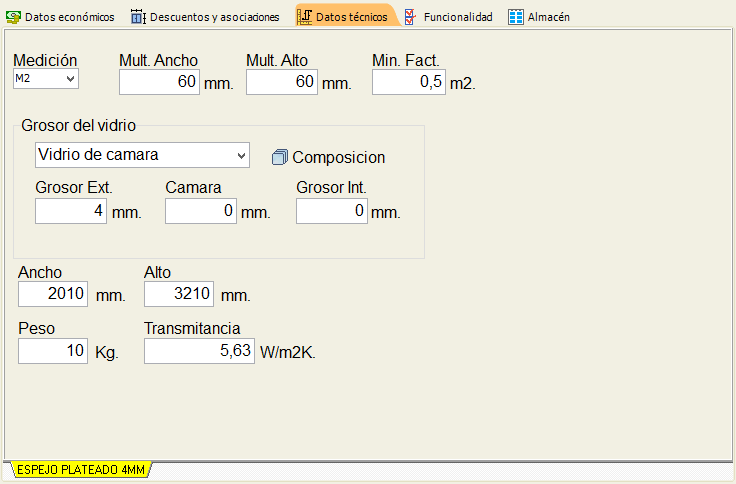Image resolution: width=736 pixels, height=484 pixels.
Task: Open the Medición M2 dropdown
Action: tap(46, 78)
